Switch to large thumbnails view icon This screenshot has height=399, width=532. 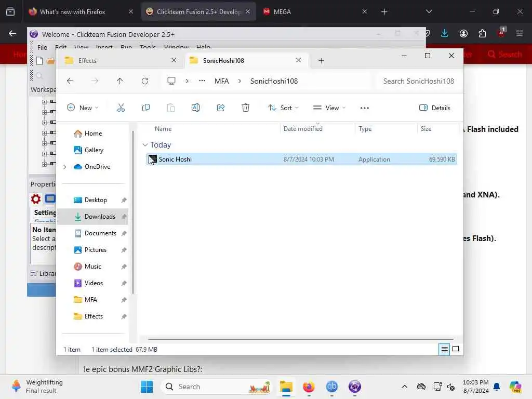pos(456,349)
